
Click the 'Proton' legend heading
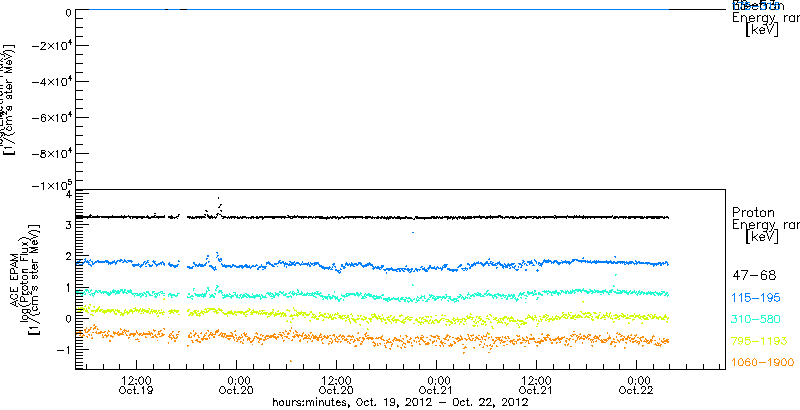click(754, 212)
